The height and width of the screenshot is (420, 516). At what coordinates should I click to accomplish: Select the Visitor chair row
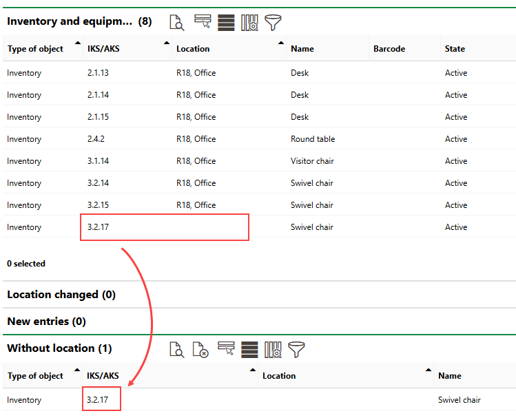tap(311, 161)
